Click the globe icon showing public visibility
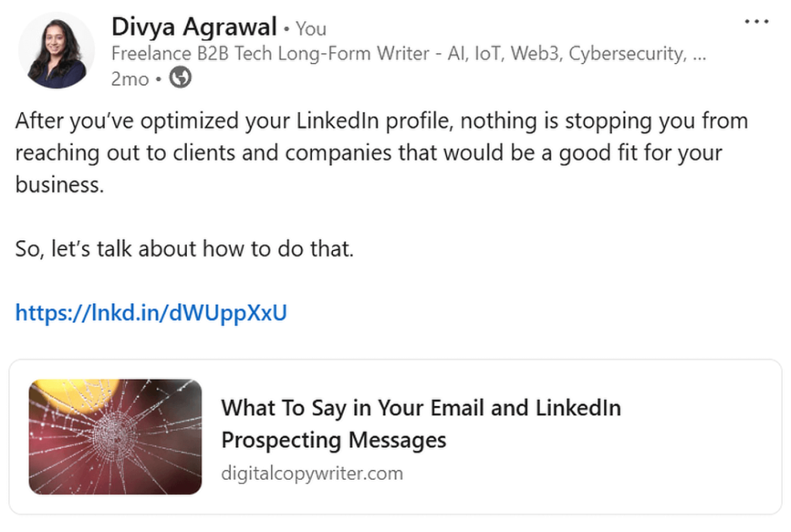The width and height of the screenshot is (791, 532). [x=179, y=78]
